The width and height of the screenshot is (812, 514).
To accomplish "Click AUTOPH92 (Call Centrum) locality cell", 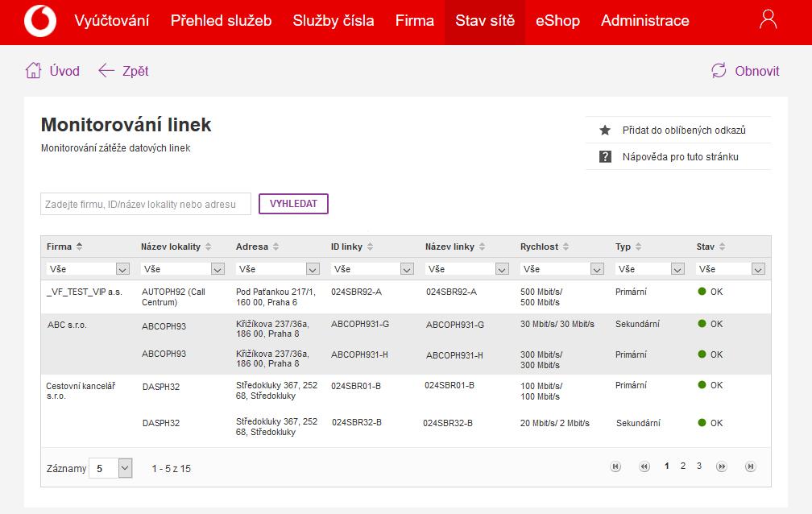I will pos(173,297).
